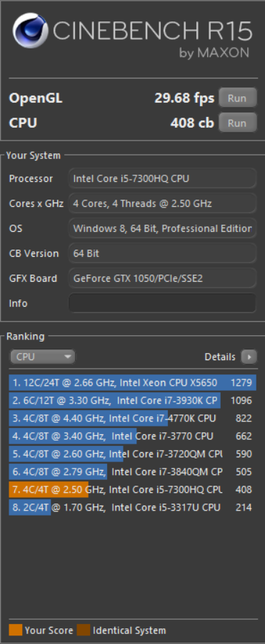Click the GFX Board GeForce GTX 1050 field
Image resolution: width=265 pixels, height=644 pixels.
tap(163, 278)
